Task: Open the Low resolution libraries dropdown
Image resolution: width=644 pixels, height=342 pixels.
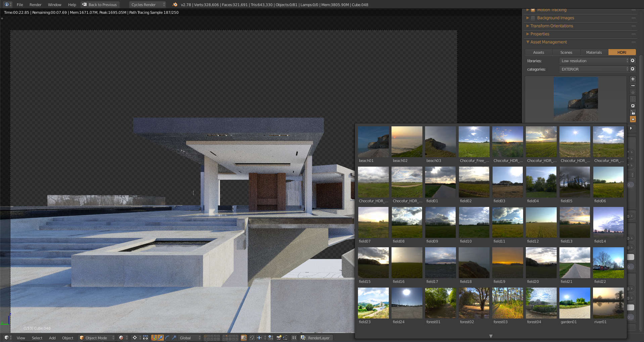Action: [594, 61]
